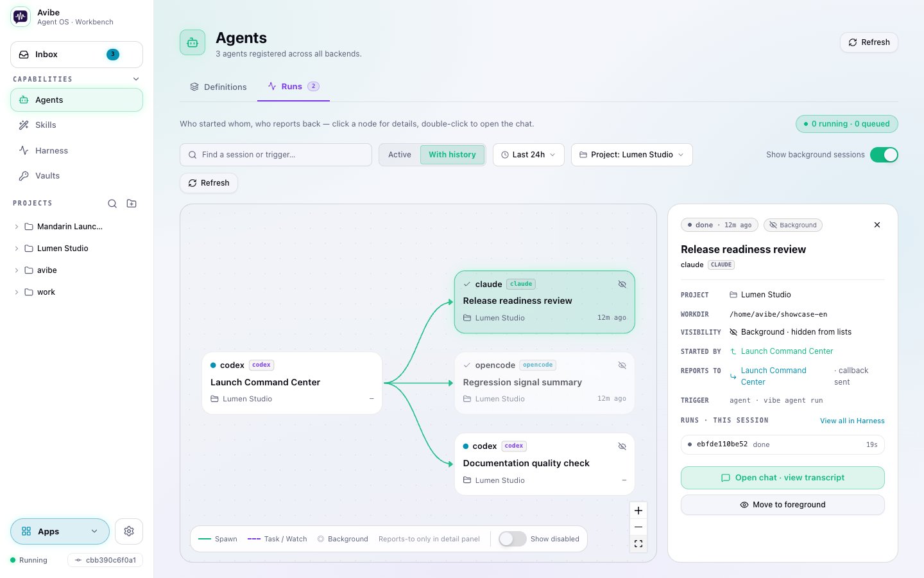Viewport: 924px width, 578px height.
Task: Click the Refresh button below the search field
Action: click(x=209, y=183)
